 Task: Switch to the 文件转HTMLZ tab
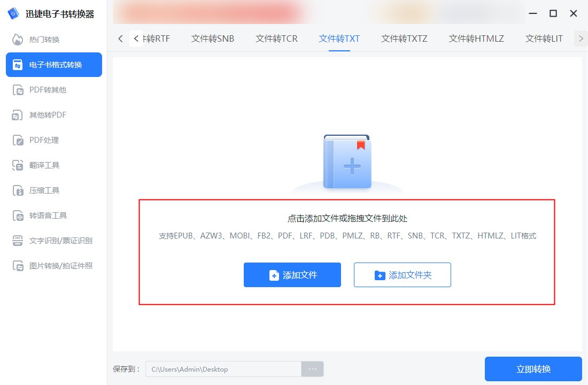tap(476, 38)
